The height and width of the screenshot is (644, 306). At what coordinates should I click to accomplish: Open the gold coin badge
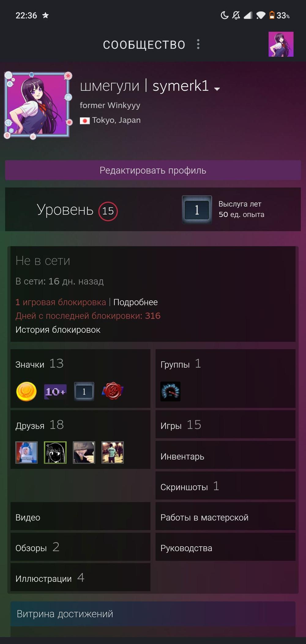(26, 391)
